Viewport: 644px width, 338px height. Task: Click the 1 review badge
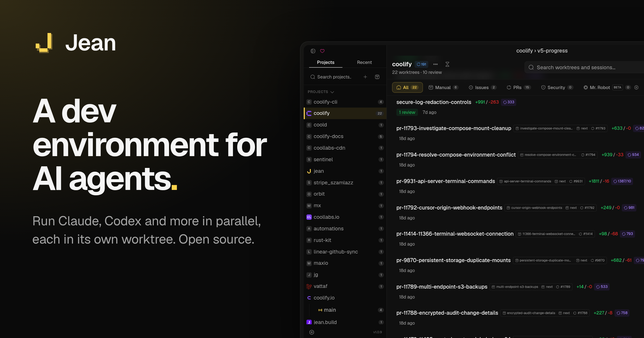[407, 112]
